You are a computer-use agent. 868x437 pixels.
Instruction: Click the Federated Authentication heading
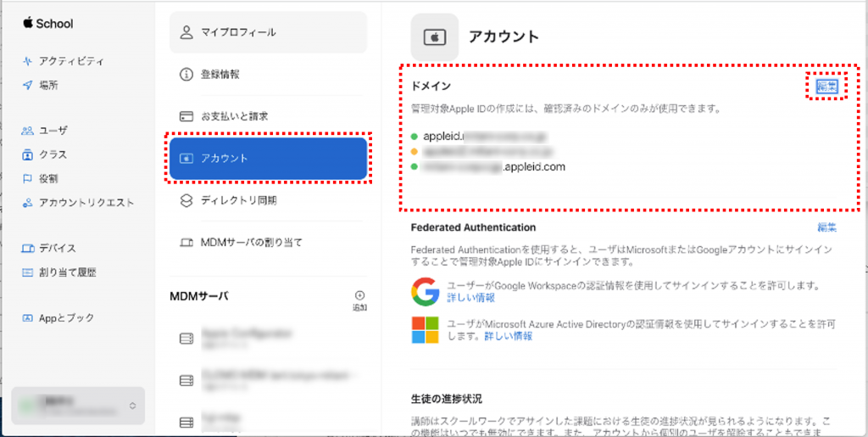[473, 227]
